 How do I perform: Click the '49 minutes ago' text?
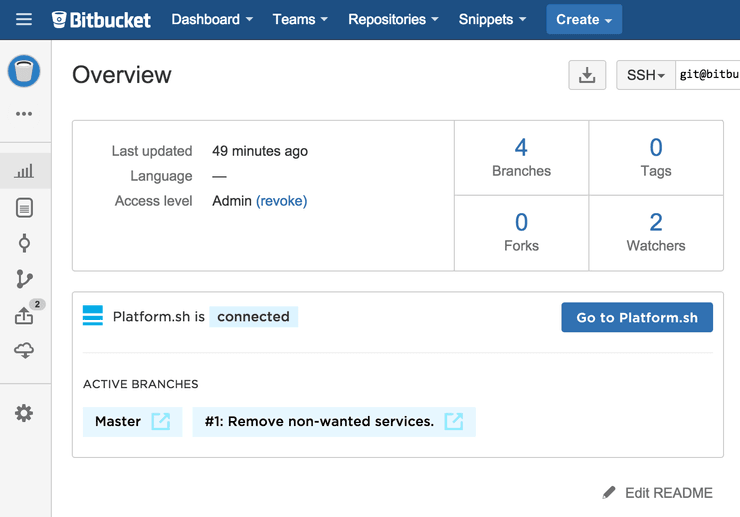260,151
